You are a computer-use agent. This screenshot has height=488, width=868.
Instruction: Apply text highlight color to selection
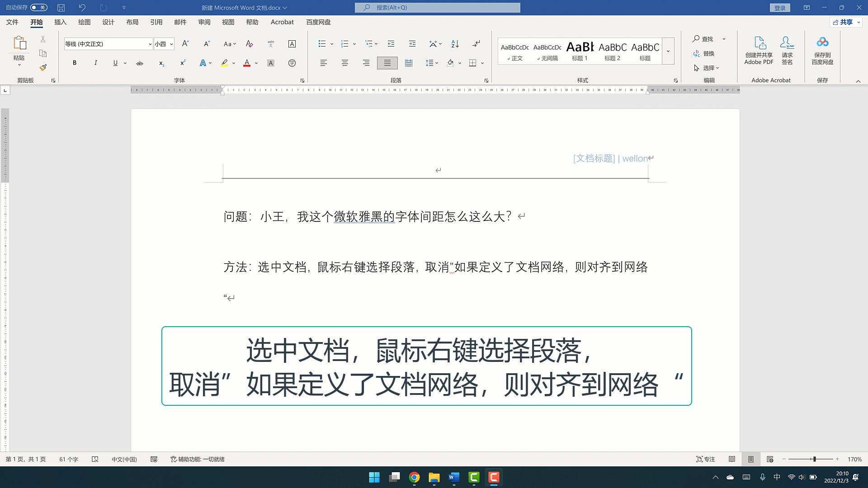tap(225, 63)
